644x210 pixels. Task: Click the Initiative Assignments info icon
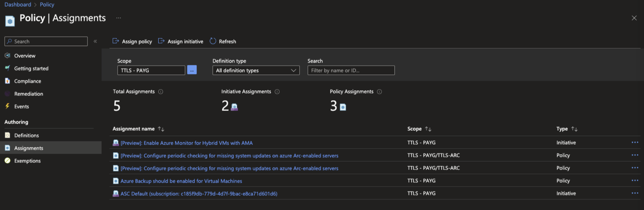pos(277,92)
